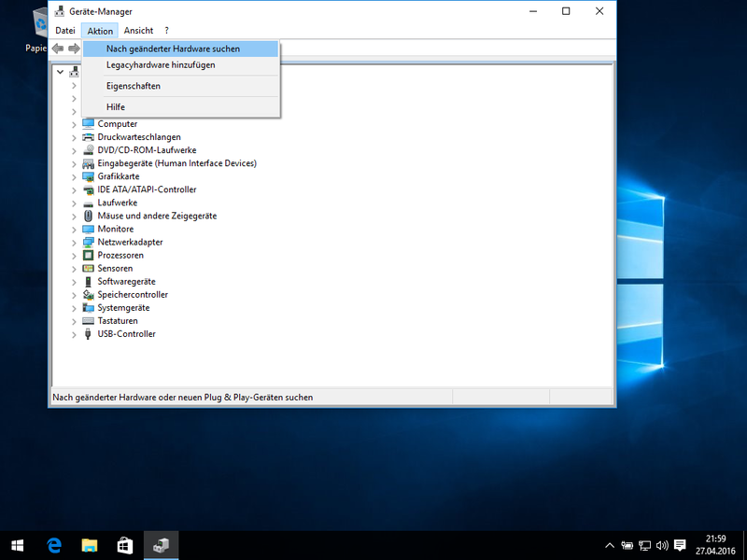The image size is (747, 560).
Task: Select the Tastaturen keyboard icon
Action: click(x=90, y=320)
